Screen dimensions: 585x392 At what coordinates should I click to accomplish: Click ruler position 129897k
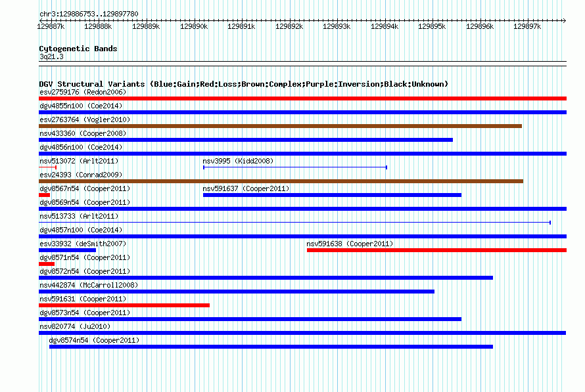527,26
